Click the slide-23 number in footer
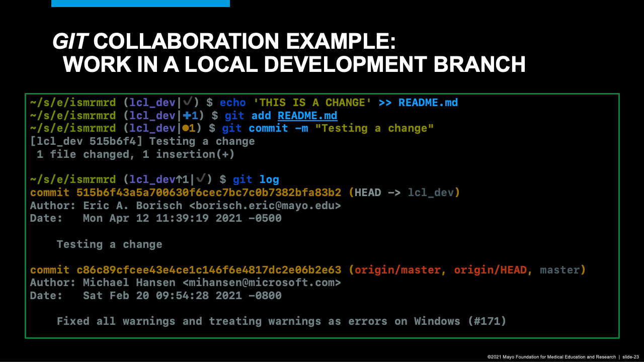644x362 pixels. point(630,356)
